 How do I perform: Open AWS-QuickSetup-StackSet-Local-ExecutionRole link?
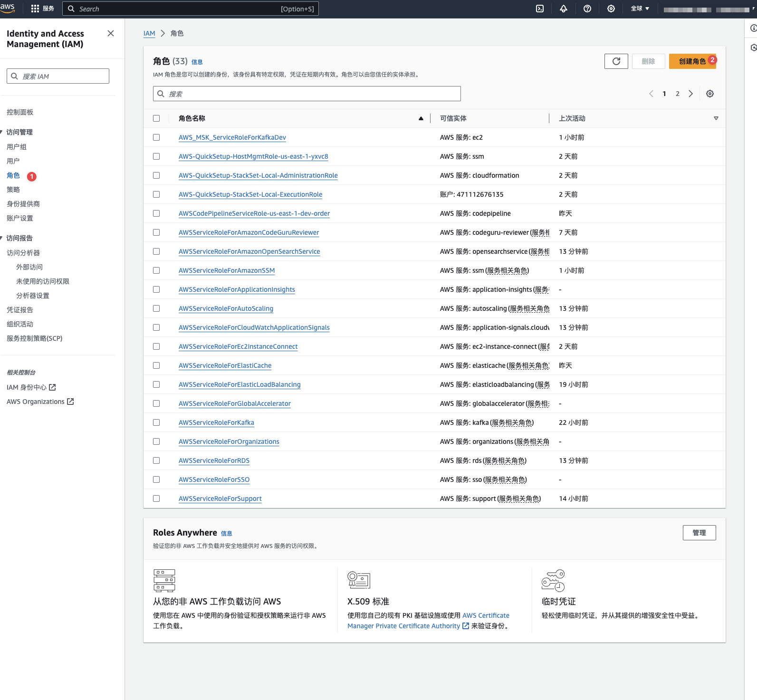pyautogui.click(x=250, y=194)
